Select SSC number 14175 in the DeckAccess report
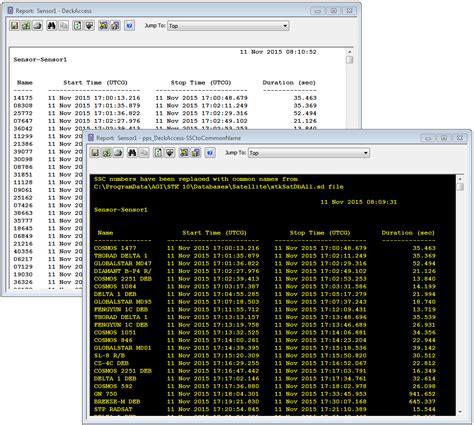This screenshot has height=425, width=474. pyautogui.click(x=23, y=98)
